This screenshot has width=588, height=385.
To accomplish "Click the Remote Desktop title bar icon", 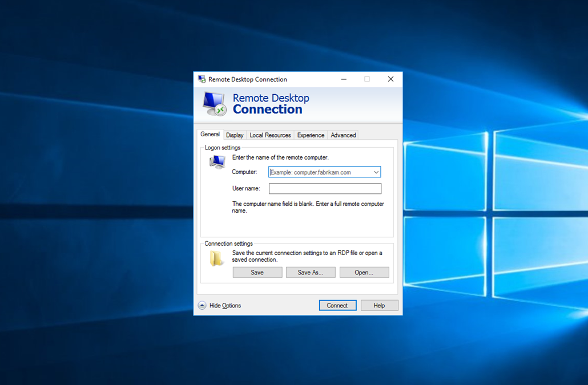I will 202,79.
